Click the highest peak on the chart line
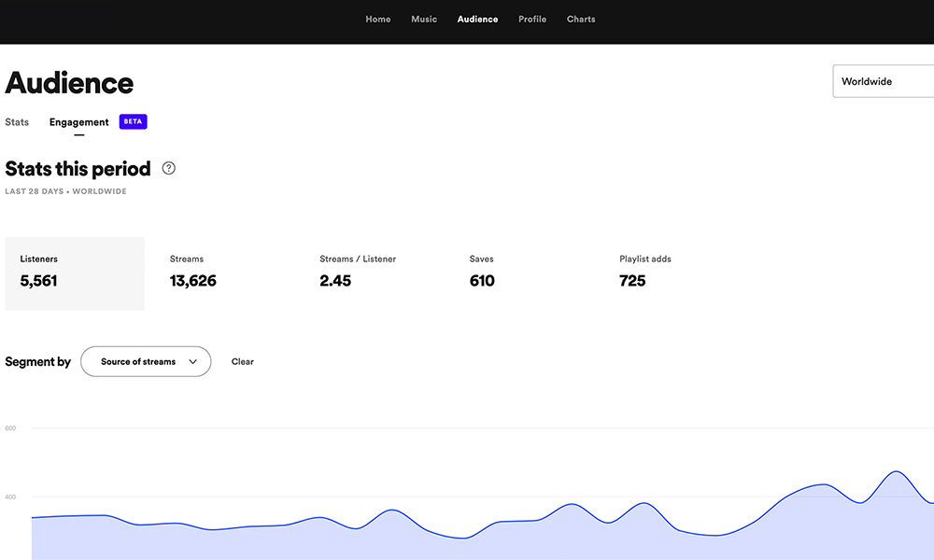 [897, 471]
